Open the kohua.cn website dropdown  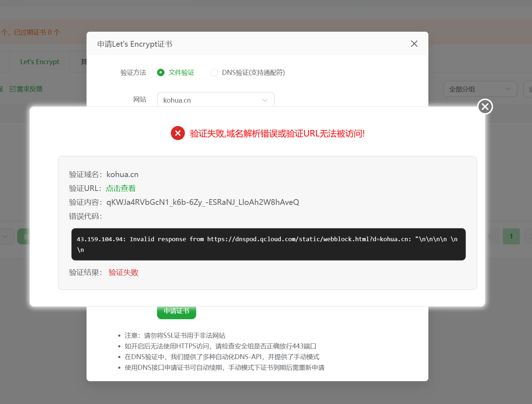[x=215, y=100]
